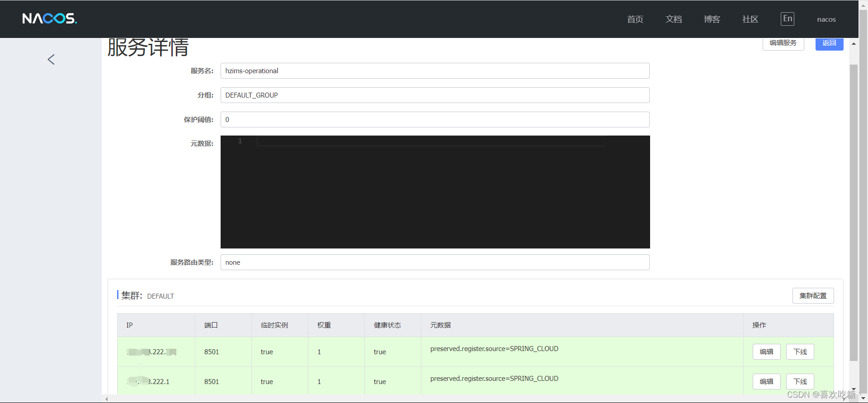Open the 首页 menu item

coord(635,19)
